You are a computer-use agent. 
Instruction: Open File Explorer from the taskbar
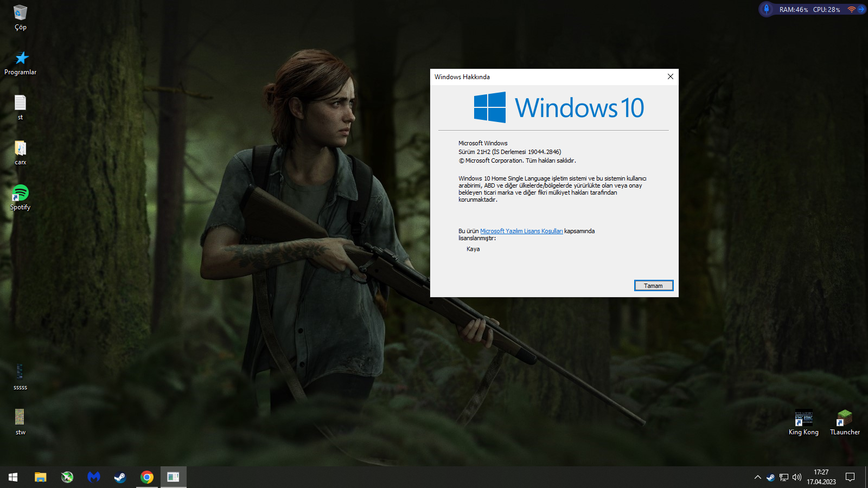[41, 477]
